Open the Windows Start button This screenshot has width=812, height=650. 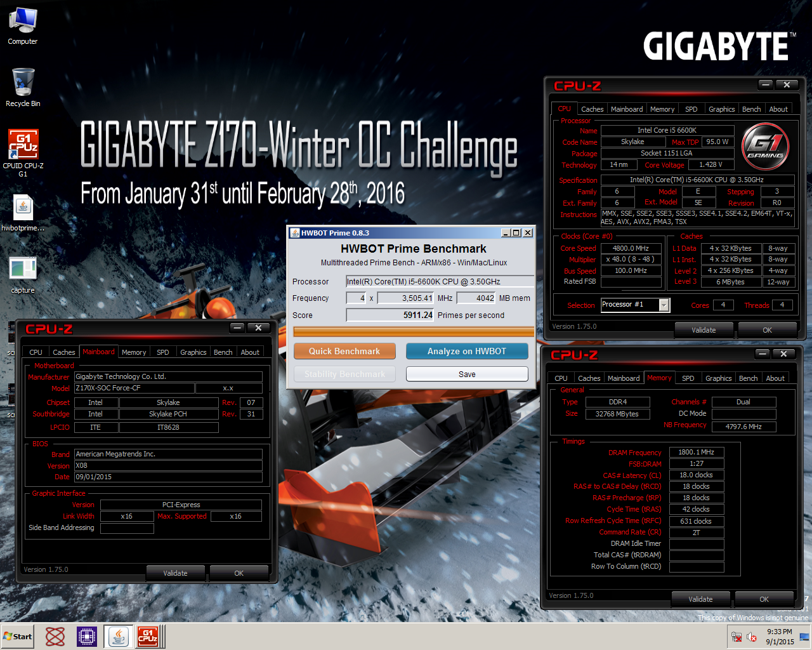pyautogui.click(x=18, y=637)
